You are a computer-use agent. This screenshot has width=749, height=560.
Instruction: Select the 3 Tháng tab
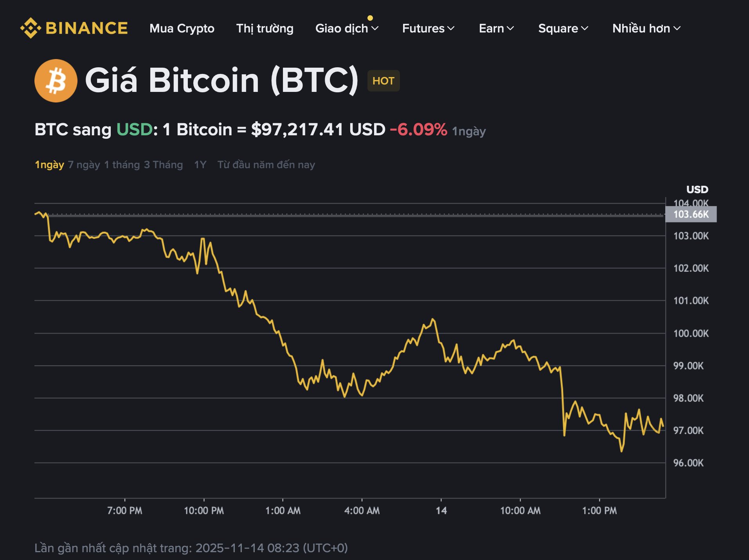click(163, 165)
